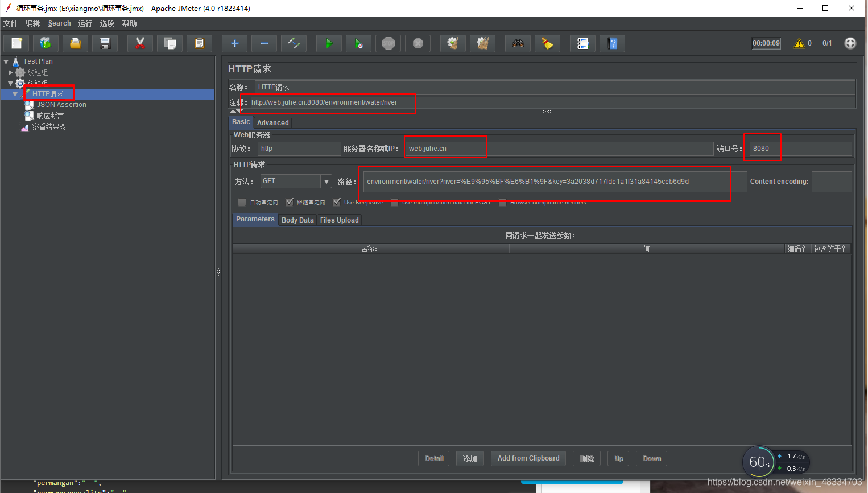Viewport: 868px width, 493px height.
Task: Open the Function Helper dialog icon
Action: coord(583,43)
